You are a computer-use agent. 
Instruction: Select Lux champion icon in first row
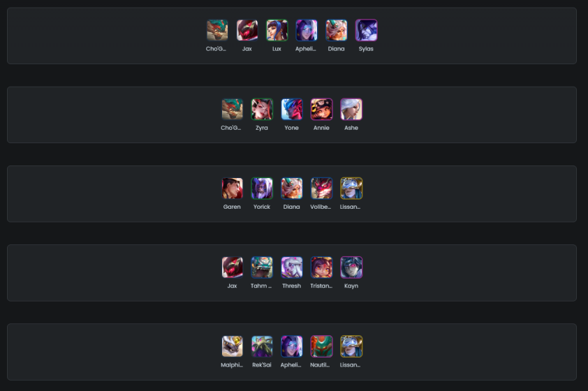(277, 30)
